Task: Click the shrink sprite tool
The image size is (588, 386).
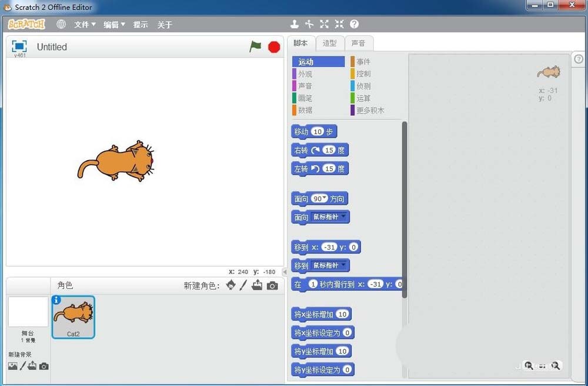Action: [x=339, y=24]
